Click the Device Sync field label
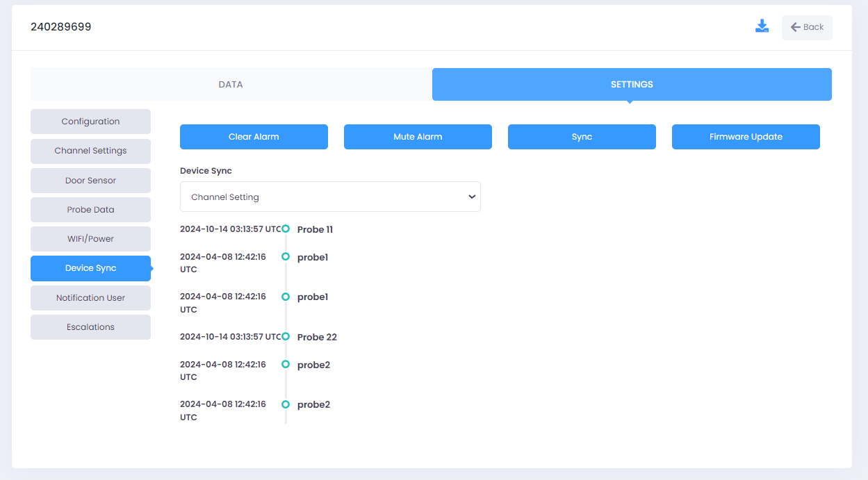Viewport: 868px width, 480px height. pyautogui.click(x=206, y=171)
